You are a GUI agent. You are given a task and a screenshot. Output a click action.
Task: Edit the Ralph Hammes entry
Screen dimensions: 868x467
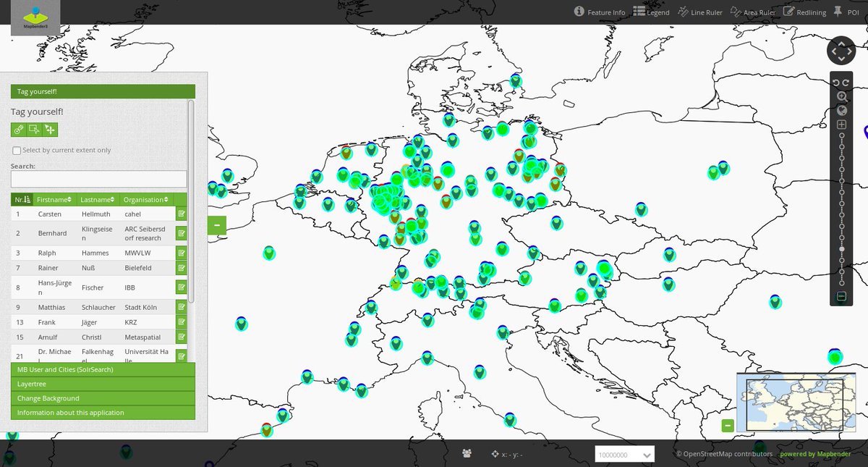181,253
